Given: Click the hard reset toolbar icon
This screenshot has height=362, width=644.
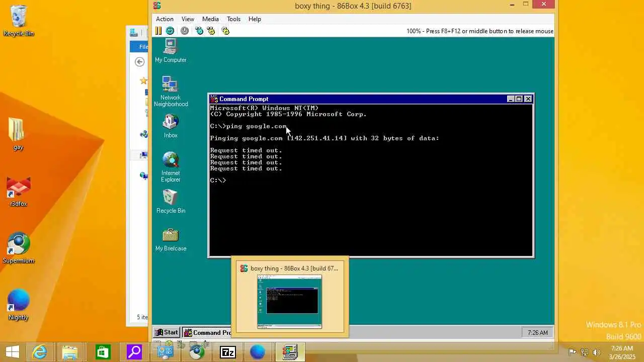Looking at the screenshot, I should click(x=170, y=31).
